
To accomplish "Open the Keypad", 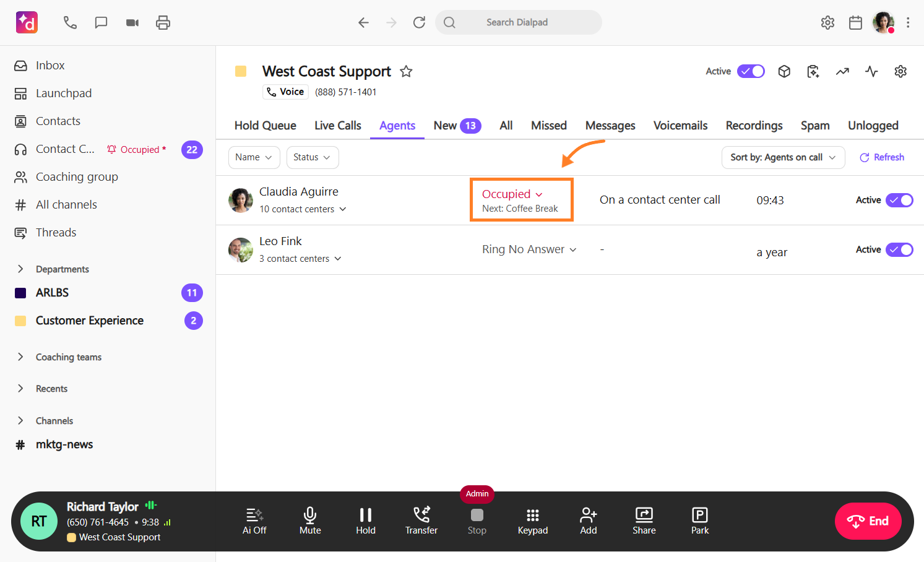I will pos(533,521).
